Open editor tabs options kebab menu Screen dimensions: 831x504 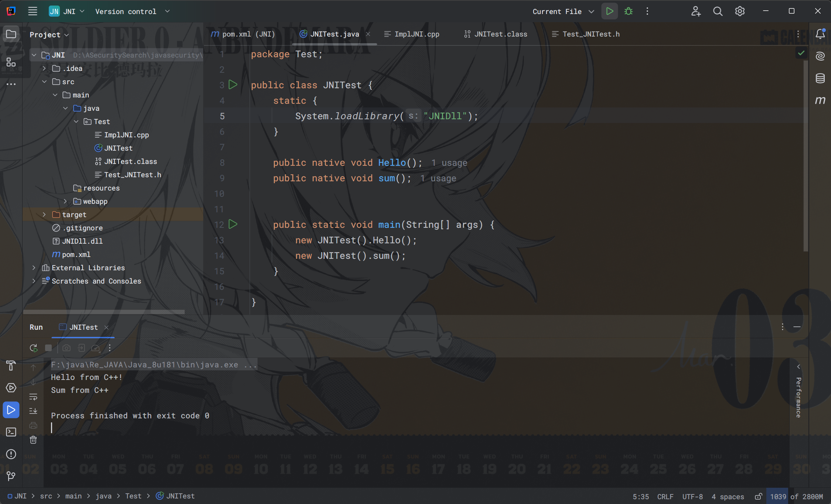click(x=798, y=34)
